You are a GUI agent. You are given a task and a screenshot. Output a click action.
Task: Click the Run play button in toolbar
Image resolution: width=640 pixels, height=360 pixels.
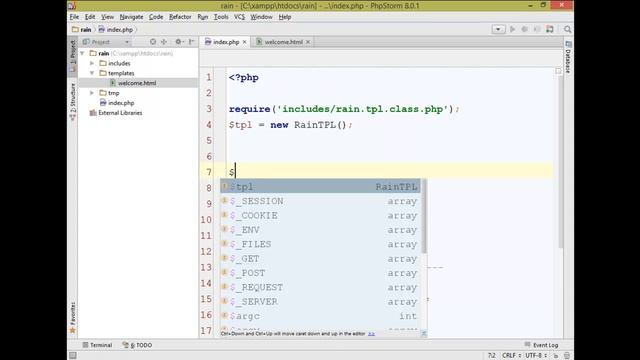tap(512, 29)
